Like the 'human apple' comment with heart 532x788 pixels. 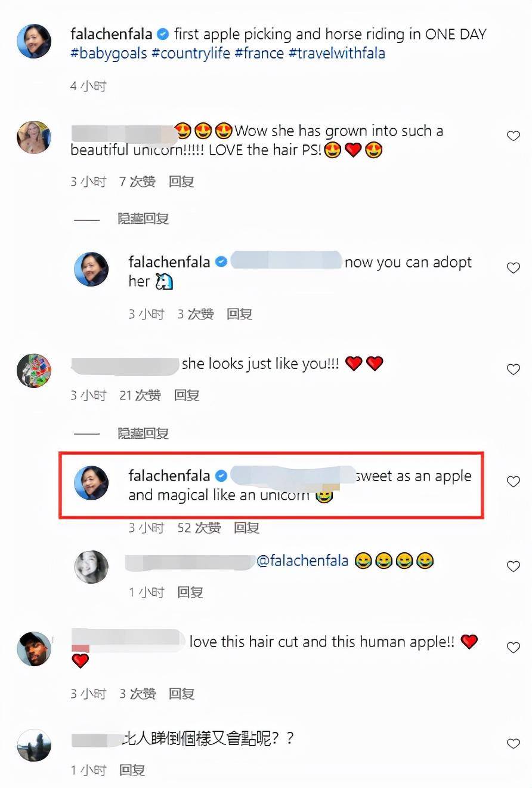(x=513, y=647)
